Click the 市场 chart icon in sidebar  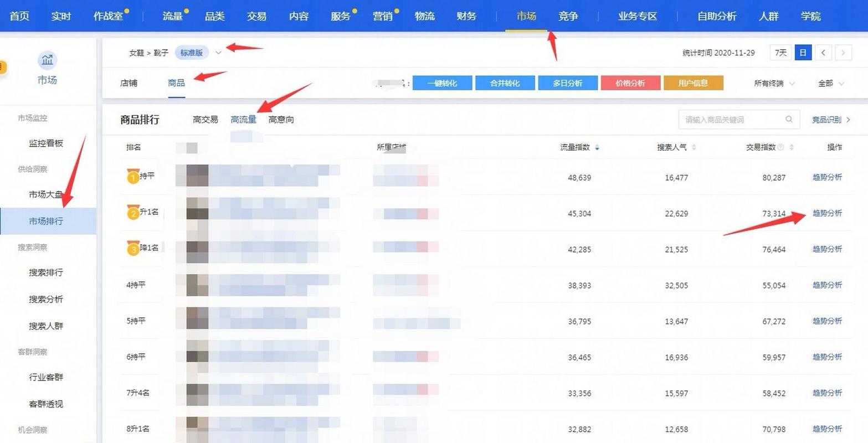pos(48,60)
